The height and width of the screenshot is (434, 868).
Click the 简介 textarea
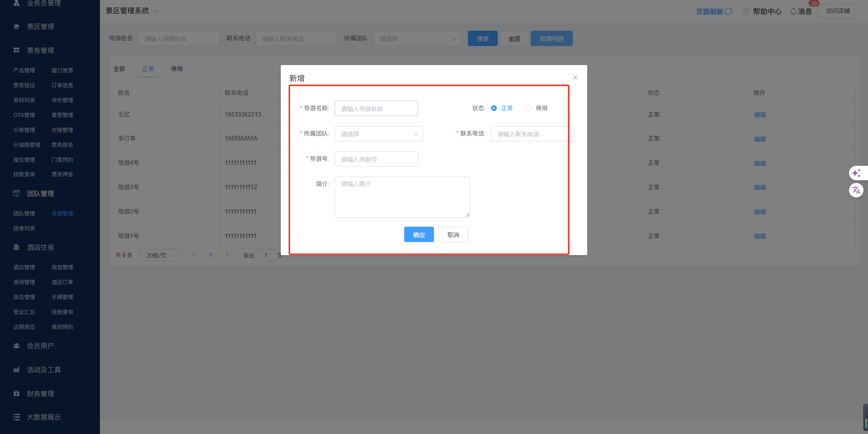pyautogui.click(x=402, y=197)
